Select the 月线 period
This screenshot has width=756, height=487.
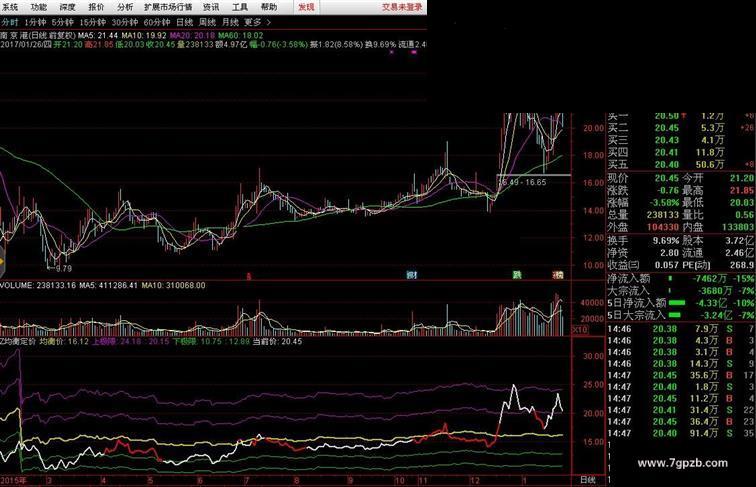point(230,22)
